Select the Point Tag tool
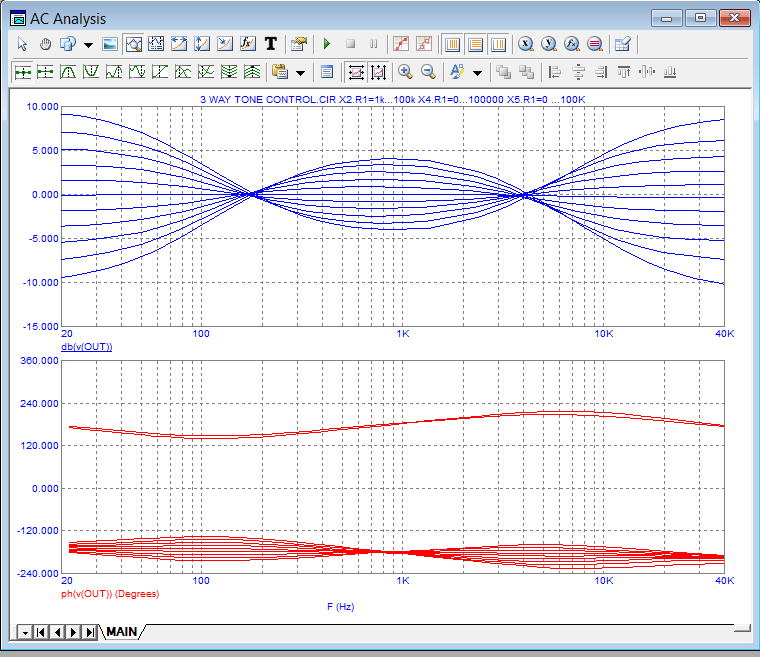Image resolution: width=760 pixels, height=657 pixels. coord(224,44)
